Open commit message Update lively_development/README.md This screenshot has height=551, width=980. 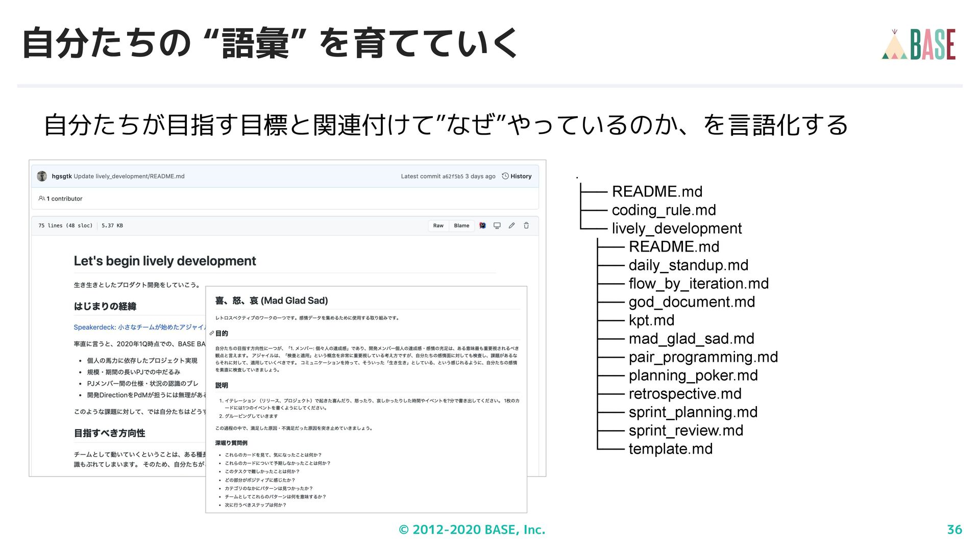coord(129,177)
